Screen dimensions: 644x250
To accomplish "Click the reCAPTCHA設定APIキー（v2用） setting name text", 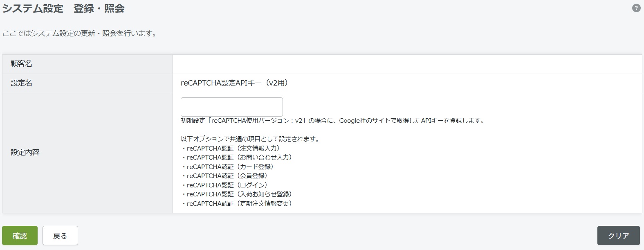I will pyautogui.click(x=235, y=83).
